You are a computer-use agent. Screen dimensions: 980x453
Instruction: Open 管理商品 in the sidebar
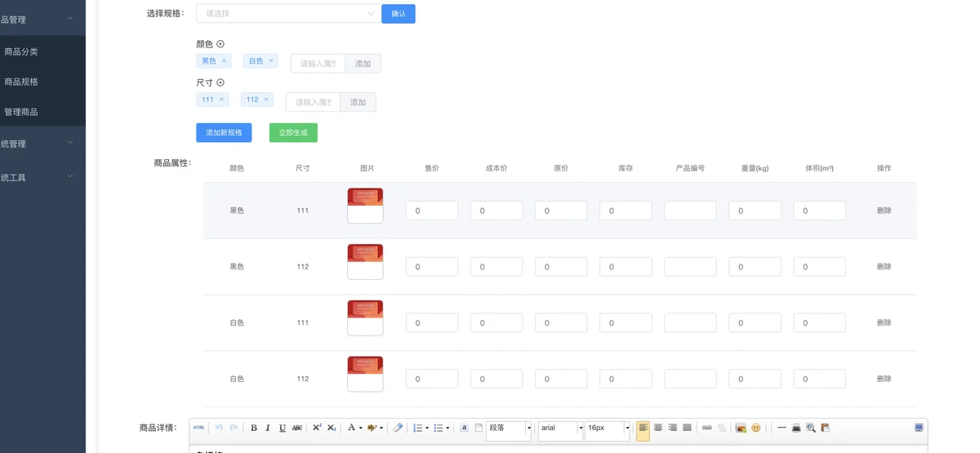click(42, 112)
